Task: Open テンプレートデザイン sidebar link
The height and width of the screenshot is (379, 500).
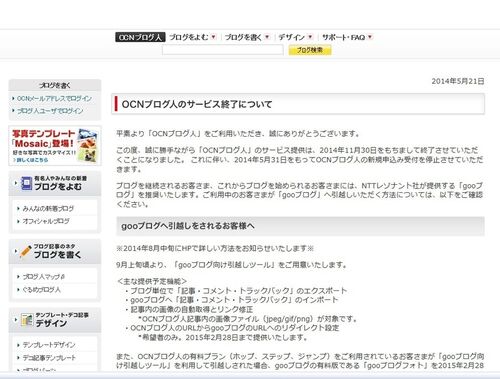Action: [49, 345]
